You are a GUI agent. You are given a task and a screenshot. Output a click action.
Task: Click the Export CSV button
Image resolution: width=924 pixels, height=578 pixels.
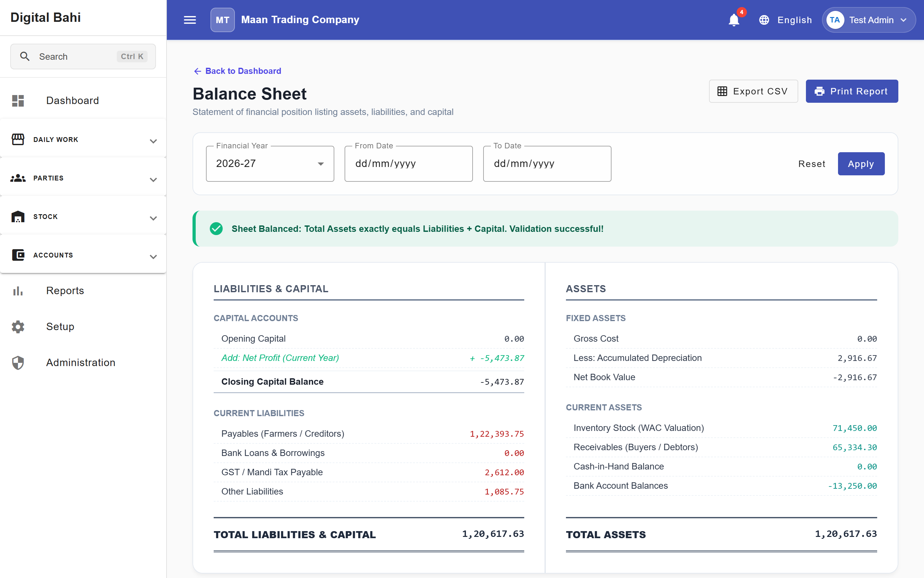pos(753,92)
